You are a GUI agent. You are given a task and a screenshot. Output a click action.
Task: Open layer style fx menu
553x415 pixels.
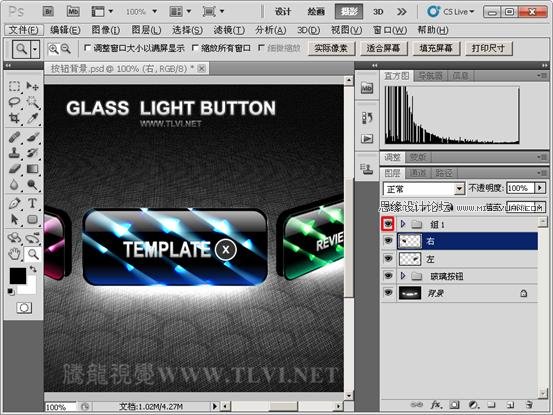tap(436, 405)
